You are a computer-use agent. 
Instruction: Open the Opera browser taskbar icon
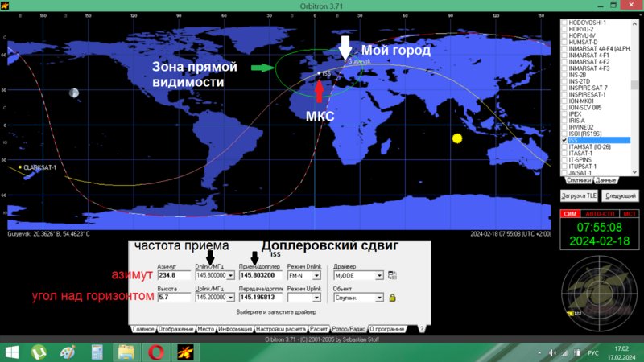[155, 352]
